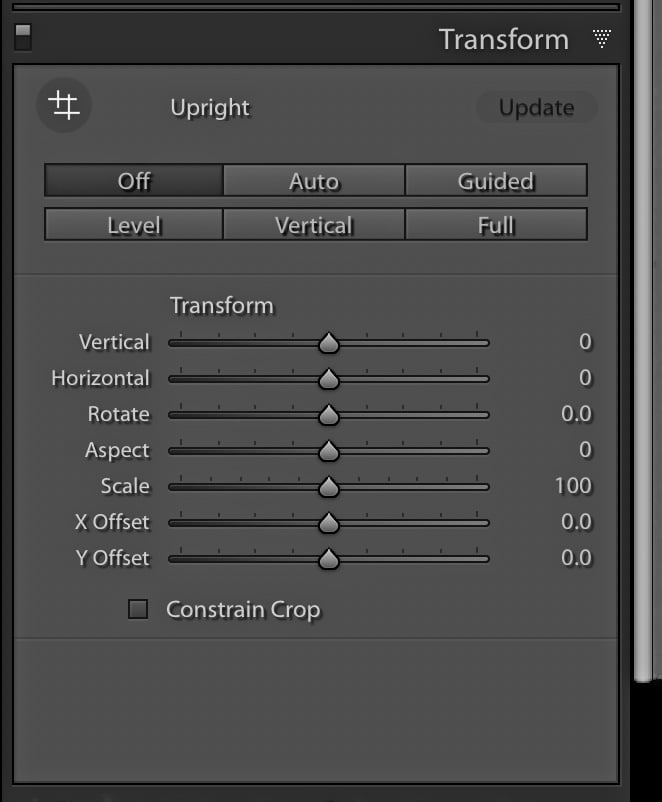Click the Transform panel header title

504,39
